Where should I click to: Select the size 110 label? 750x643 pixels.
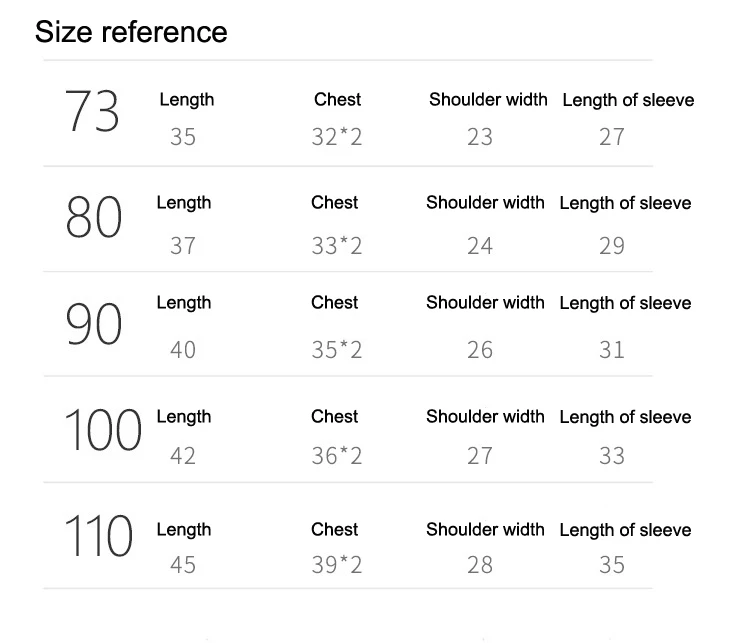pos(99,536)
